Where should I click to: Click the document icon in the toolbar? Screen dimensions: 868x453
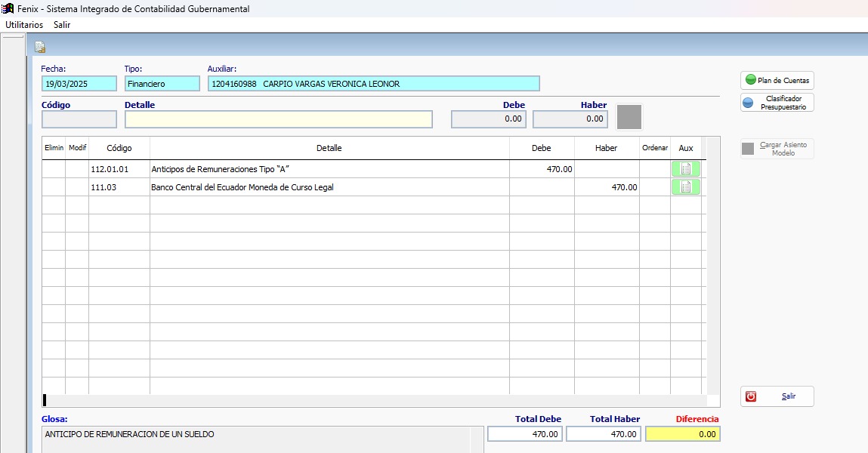(40, 47)
